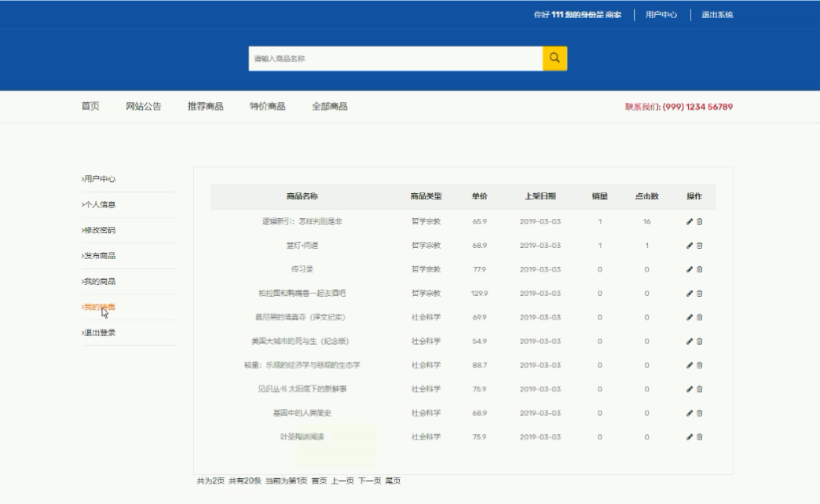Delete the product priced 88.7
This screenshot has width=820, height=504.
[700, 366]
